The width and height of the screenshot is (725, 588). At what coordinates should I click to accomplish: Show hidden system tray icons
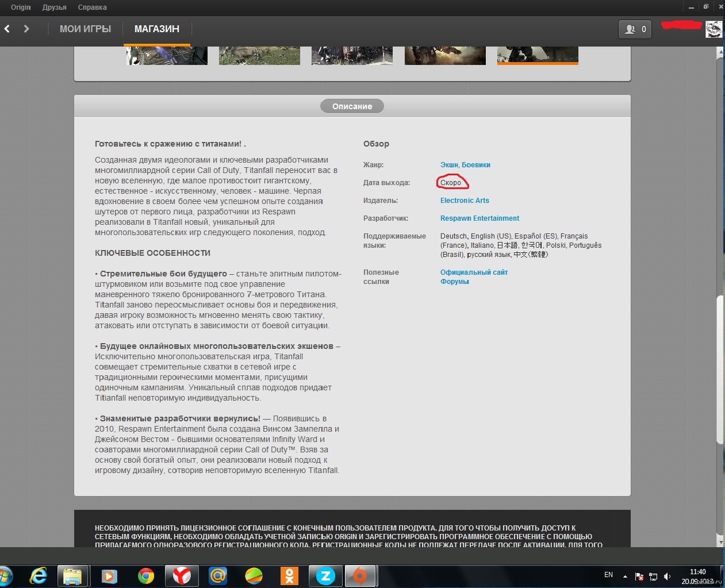pyautogui.click(x=625, y=576)
